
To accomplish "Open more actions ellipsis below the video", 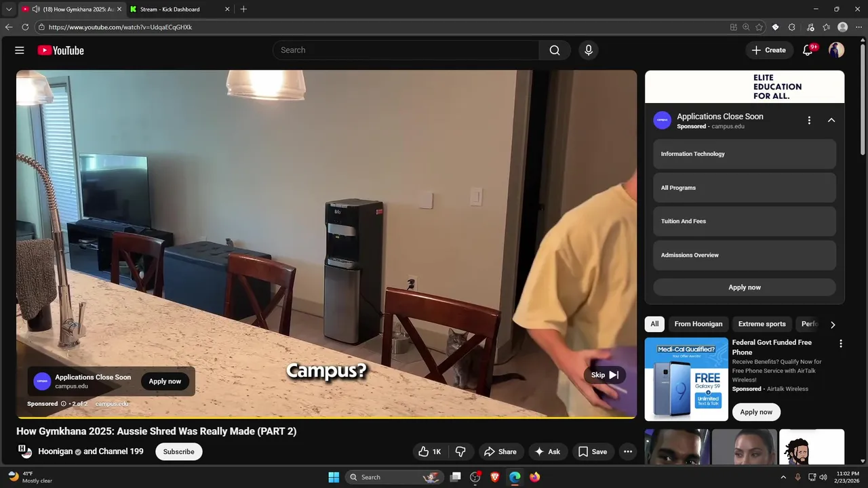I will coord(628,451).
